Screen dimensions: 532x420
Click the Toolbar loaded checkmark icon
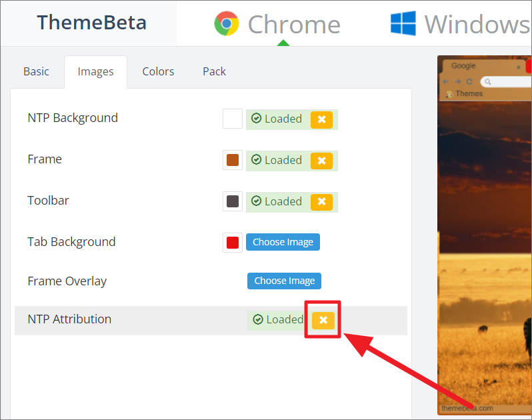(x=256, y=201)
